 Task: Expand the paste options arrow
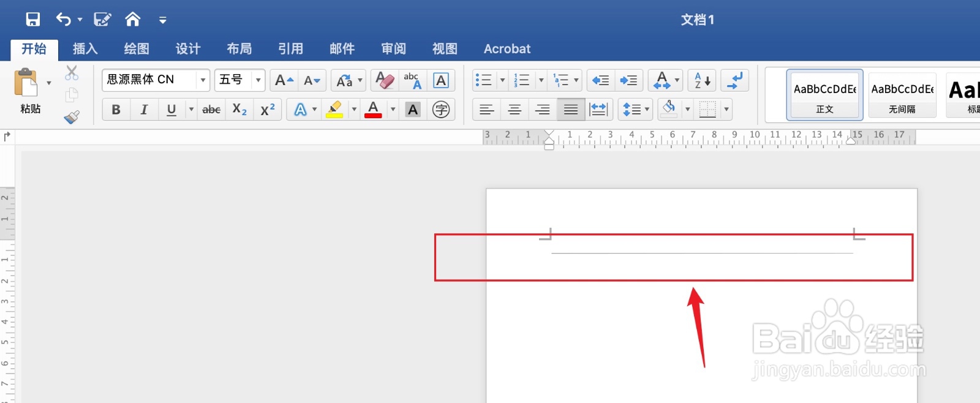49,83
